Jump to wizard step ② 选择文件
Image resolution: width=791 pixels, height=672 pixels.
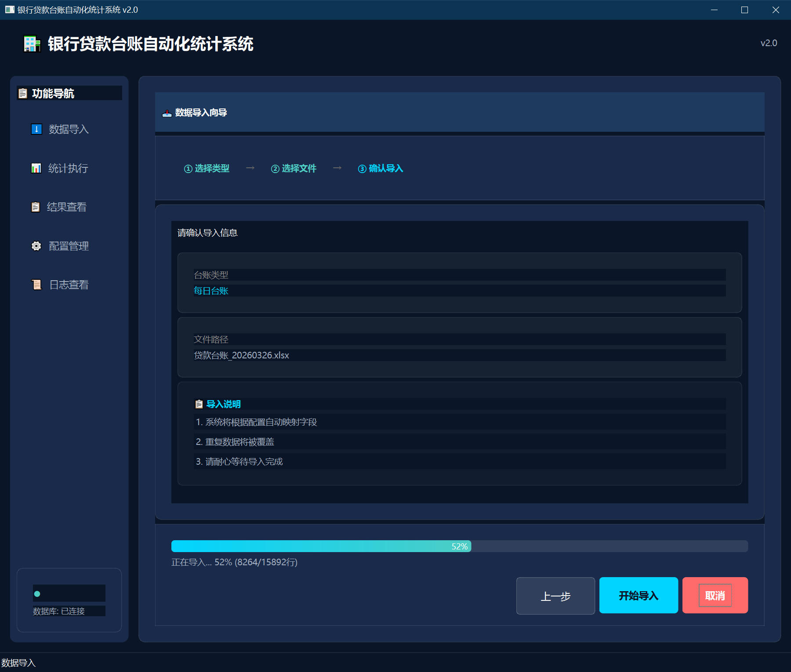(x=294, y=169)
